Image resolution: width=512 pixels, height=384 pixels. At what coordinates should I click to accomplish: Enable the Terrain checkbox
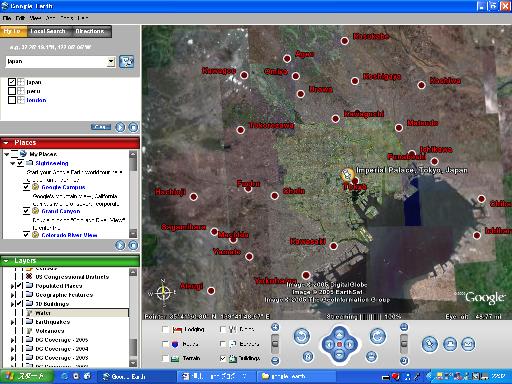pyautogui.click(x=165, y=358)
